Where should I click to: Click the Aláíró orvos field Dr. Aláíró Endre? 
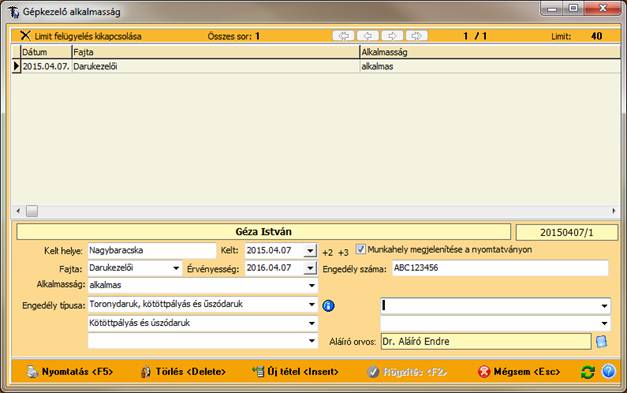[x=486, y=341]
